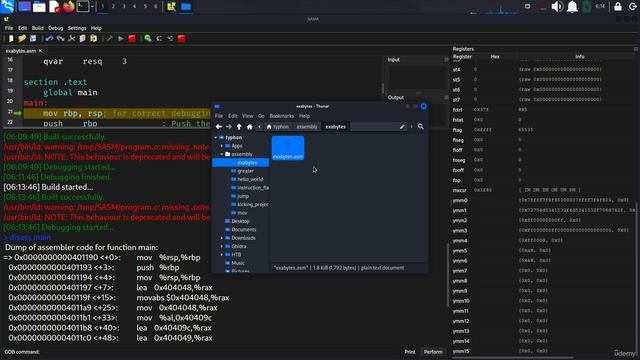Switch to the exabytes.asm editor tab

pyautogui.click(x=21, y=51)
